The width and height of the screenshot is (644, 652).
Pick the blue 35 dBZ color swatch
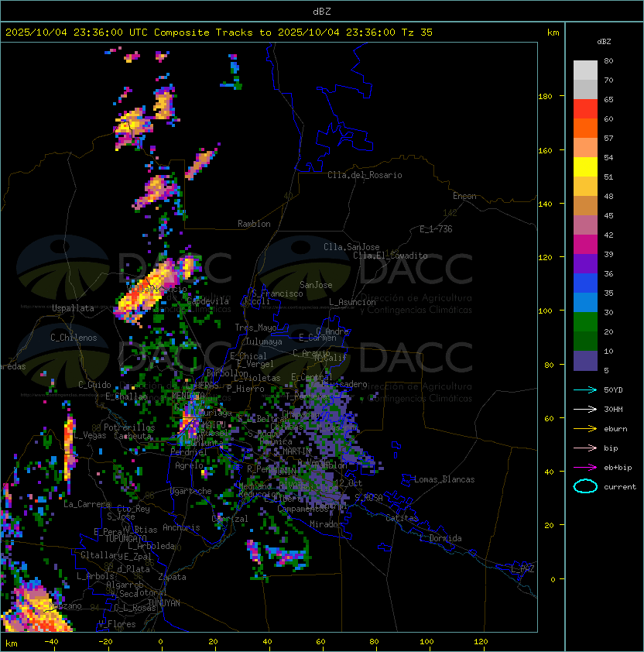tap(585, 283)
